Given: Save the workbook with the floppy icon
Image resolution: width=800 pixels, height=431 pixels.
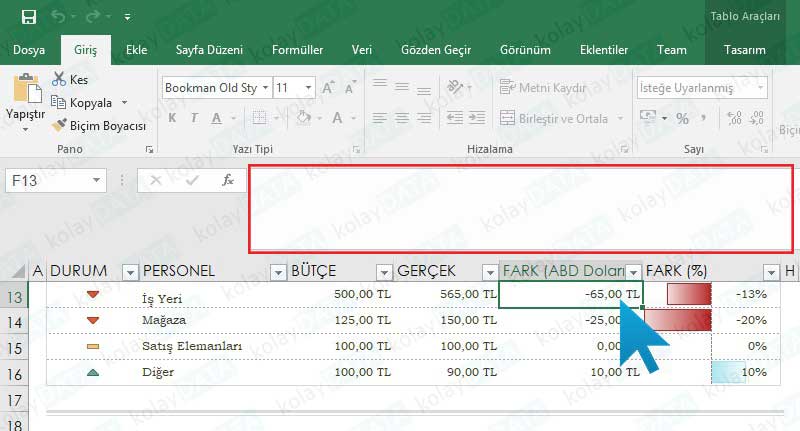Looking at the screenshot, I should [x=29, y=17].
